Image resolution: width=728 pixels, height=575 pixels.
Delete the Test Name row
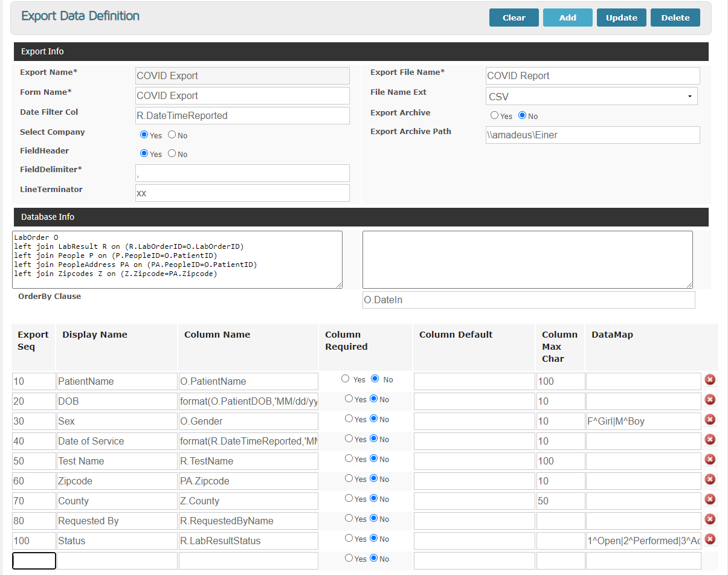[x=710, y=459]
